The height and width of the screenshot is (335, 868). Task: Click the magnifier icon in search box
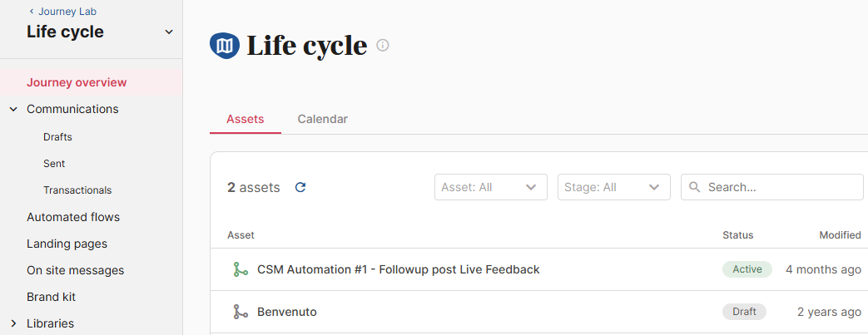695,187
